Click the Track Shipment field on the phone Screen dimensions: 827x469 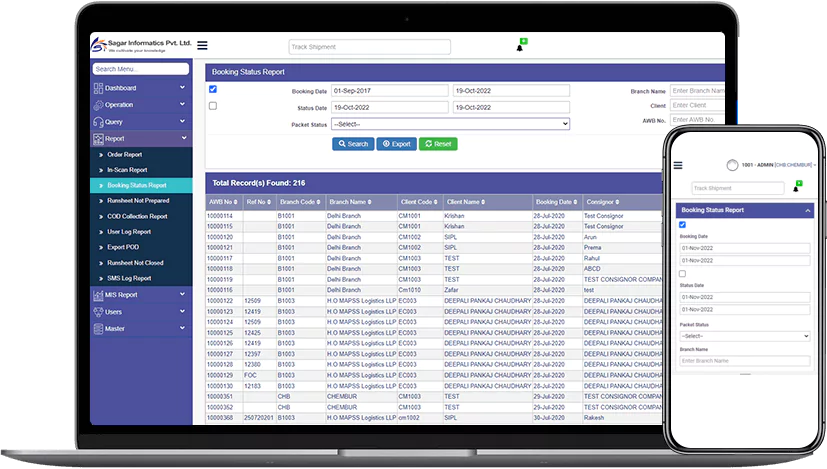738,188
